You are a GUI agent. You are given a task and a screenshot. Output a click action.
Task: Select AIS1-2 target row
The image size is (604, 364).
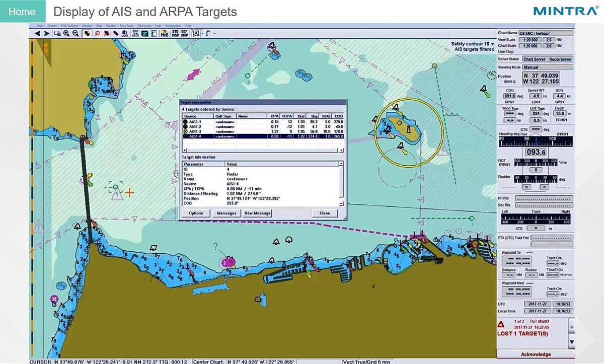[263, 126]
